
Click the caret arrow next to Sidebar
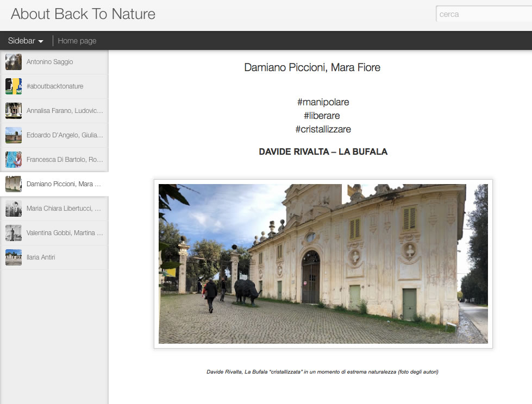coord(41,41)
